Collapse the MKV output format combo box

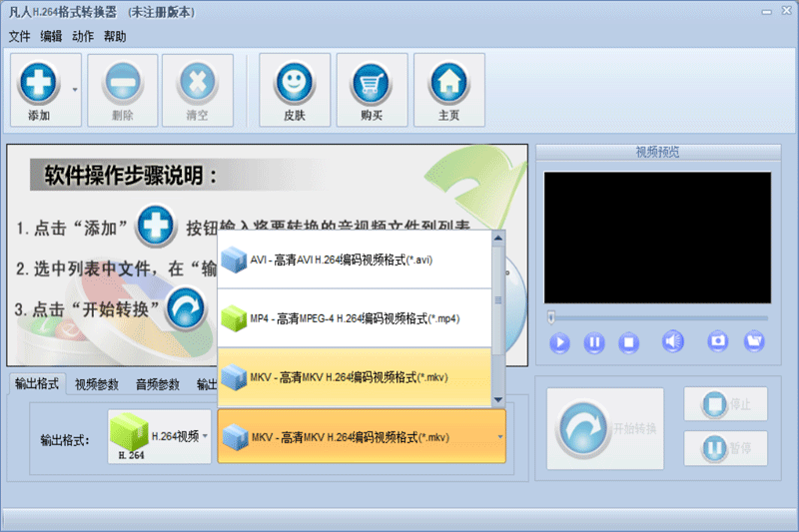pos(362,437)
